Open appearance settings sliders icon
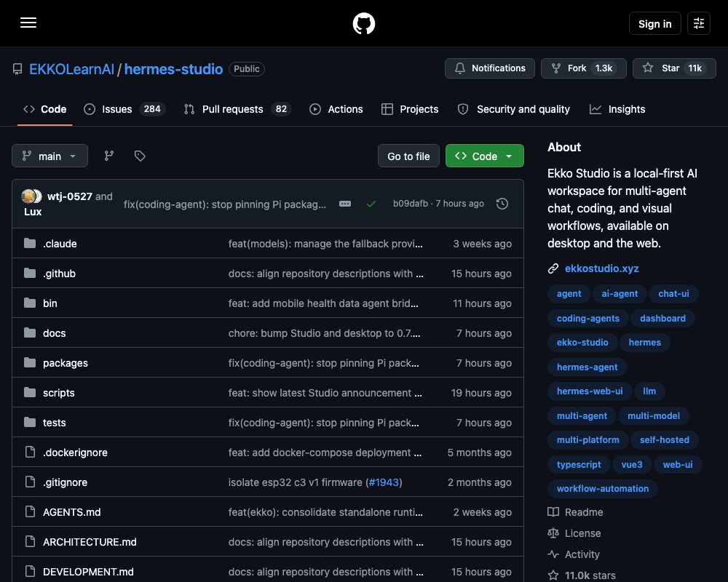Screen dimensions: 728x582 tap(698, 23)
